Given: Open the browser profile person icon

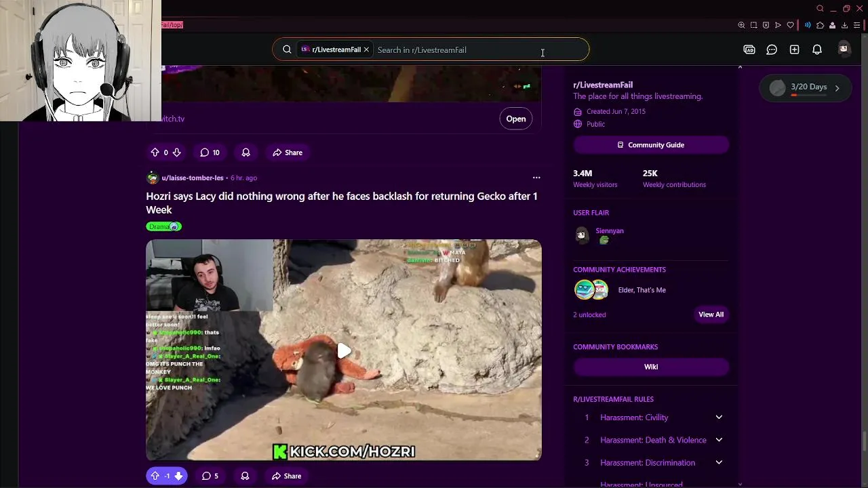Looking at the screenshot, I should pyautogui.click(x=832, y=25).
